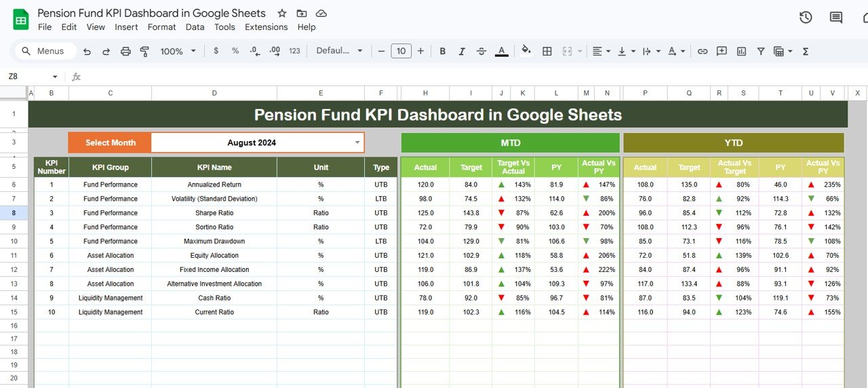
Task: Select row 8 header
Action: tap(14, 212)
